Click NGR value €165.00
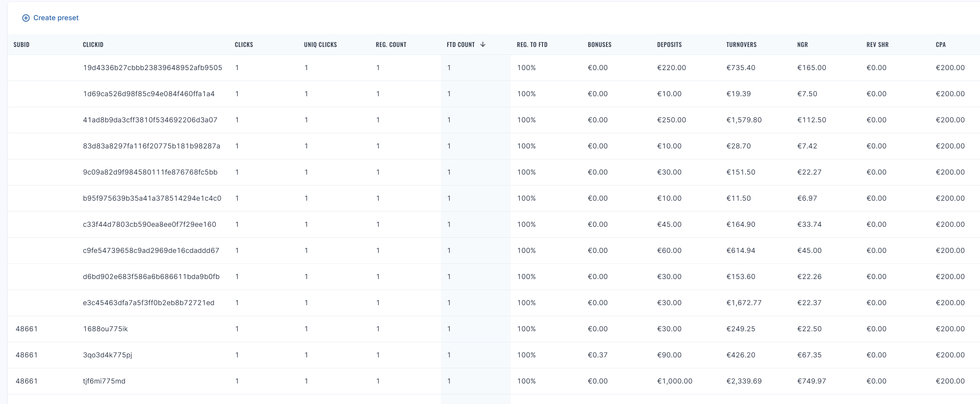Viewport: 980px width, 404px height. 811,68
